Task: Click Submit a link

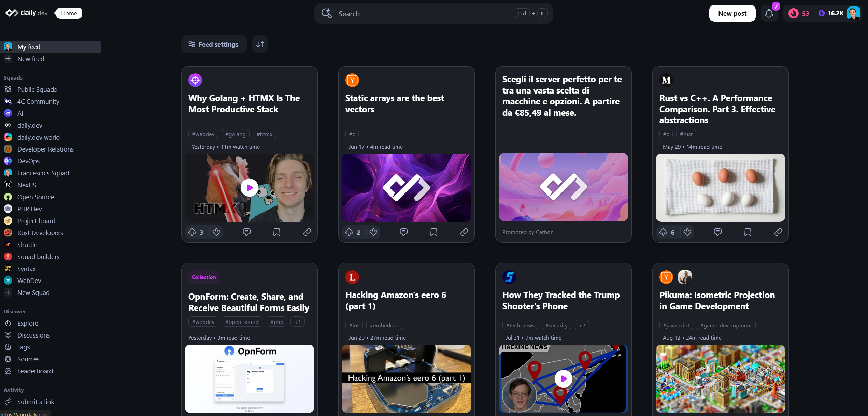Action: tap(50, 402)
